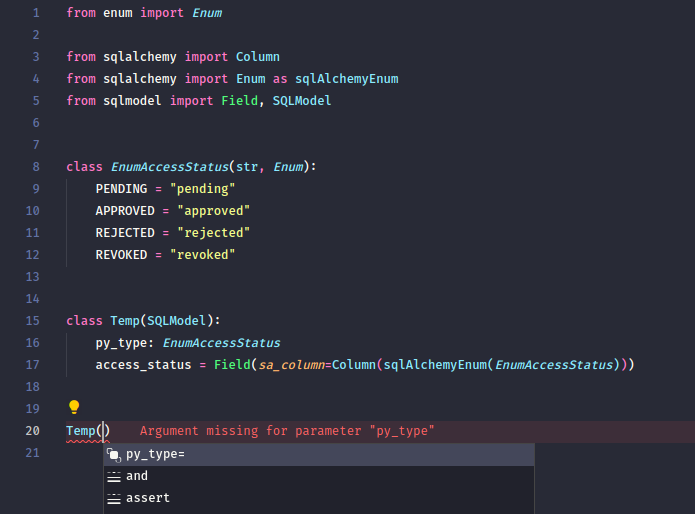Click the keyword icon beside 'assert' suggestion
This screenshot has height=514, width=695.
[113, 498]
